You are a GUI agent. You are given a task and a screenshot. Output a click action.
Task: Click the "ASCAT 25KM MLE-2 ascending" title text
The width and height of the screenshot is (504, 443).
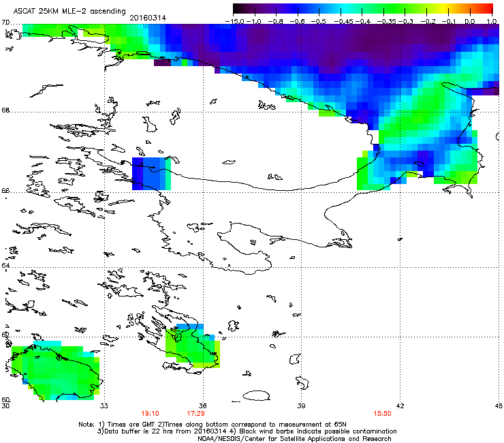[69, 11]
